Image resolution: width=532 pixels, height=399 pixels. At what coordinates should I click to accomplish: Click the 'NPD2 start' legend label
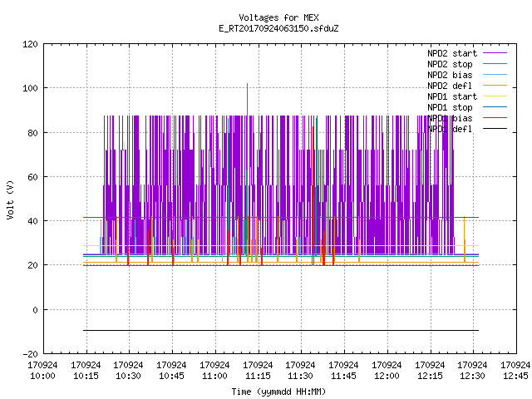(452, 53)
